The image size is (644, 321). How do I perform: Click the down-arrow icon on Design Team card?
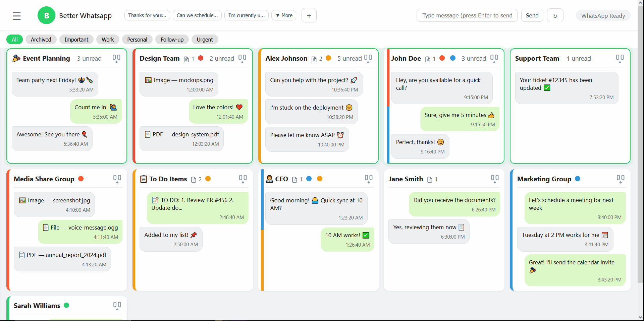pos(242,59)
